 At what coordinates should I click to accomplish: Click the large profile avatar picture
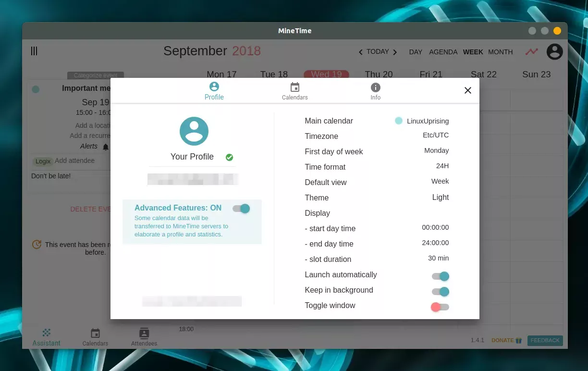click(x=194, y=131)
